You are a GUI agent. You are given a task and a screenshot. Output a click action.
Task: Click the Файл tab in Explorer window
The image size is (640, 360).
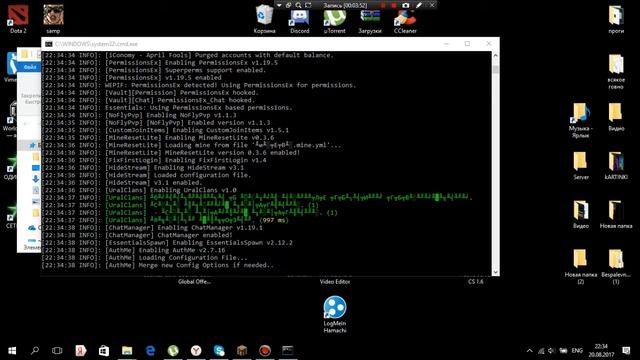[x=30, y=67]
